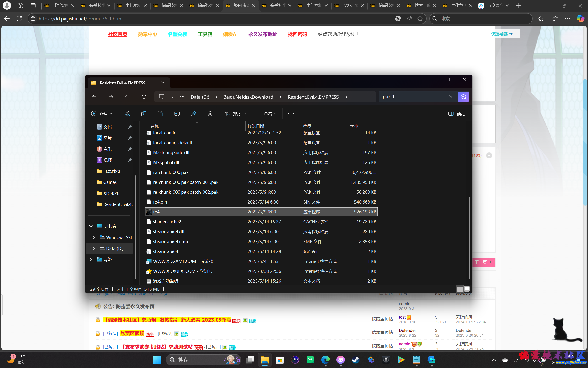
Task: Switch to large thumbnails view in status bar
Action: point(467,289)
